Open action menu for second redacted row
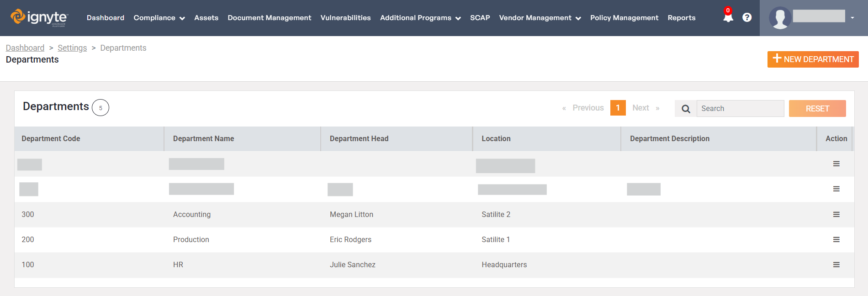This screenshot has height=296, width=868. (836, 189)
